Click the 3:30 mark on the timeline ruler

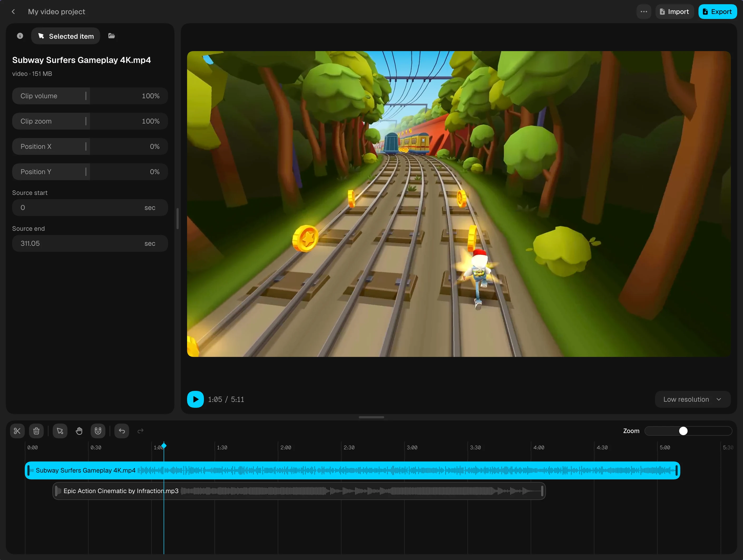coord(475,448)
